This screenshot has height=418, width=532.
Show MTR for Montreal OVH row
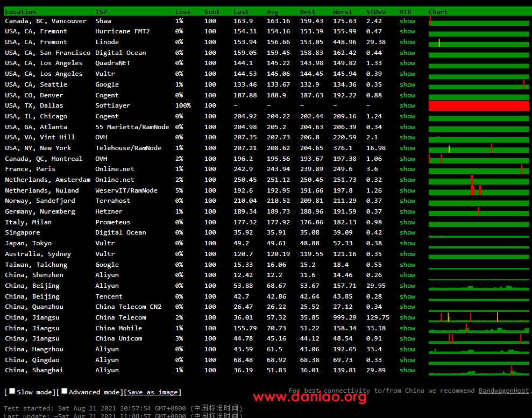pyautogui.click(x=407, y=159)
